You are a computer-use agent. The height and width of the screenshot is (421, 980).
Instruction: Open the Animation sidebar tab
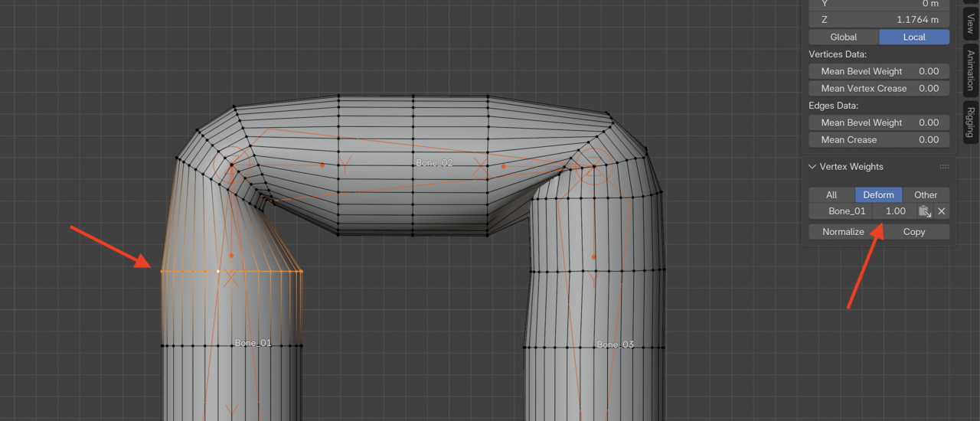click(x=970, y=70)
